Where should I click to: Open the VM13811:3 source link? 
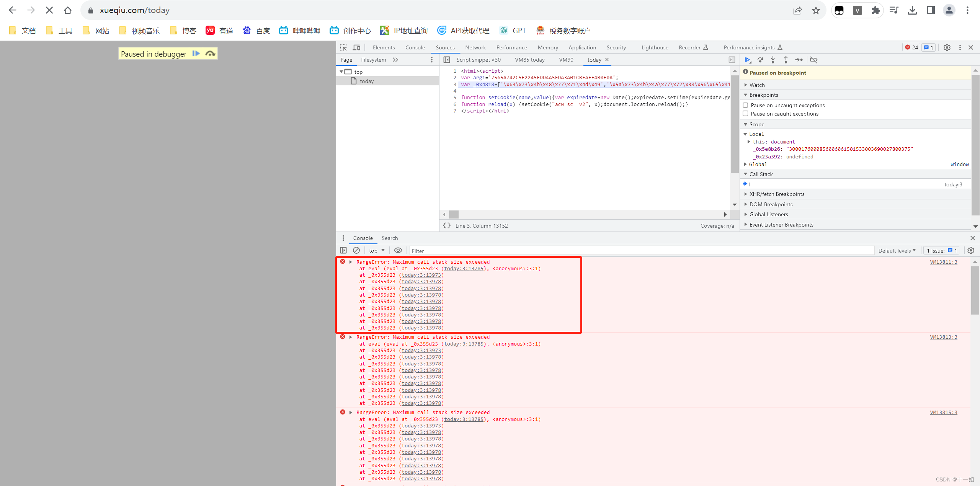pyautogui.click(x=943, y=262)
